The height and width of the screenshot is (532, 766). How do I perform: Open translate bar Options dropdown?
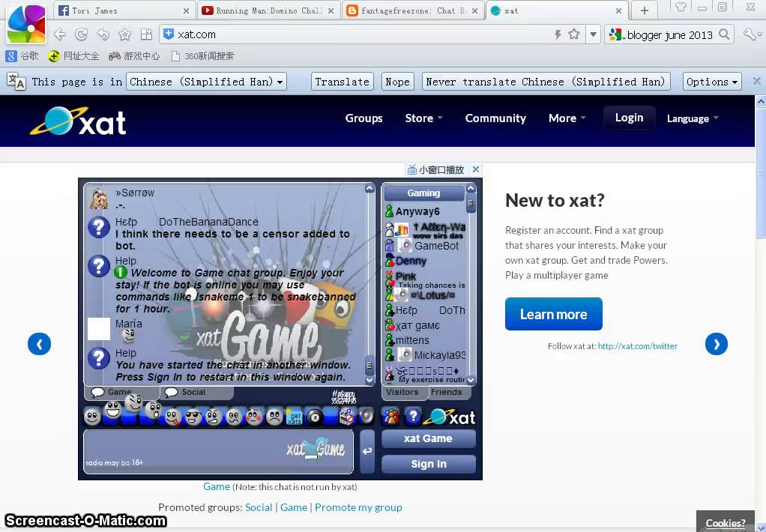pyautogui.click(x=712, y=82)
